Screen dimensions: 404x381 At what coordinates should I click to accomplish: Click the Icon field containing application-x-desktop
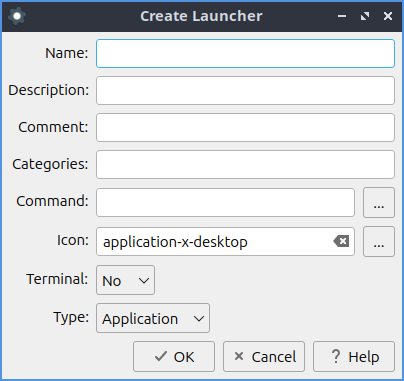pyautogui.click(x=225, y=242)
